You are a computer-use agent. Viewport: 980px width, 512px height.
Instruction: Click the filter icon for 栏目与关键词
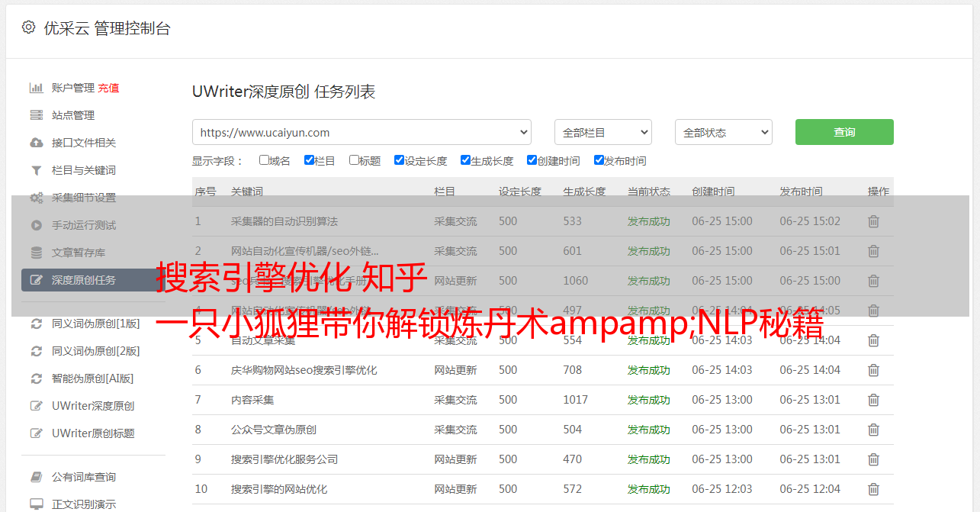coord(36,170)
